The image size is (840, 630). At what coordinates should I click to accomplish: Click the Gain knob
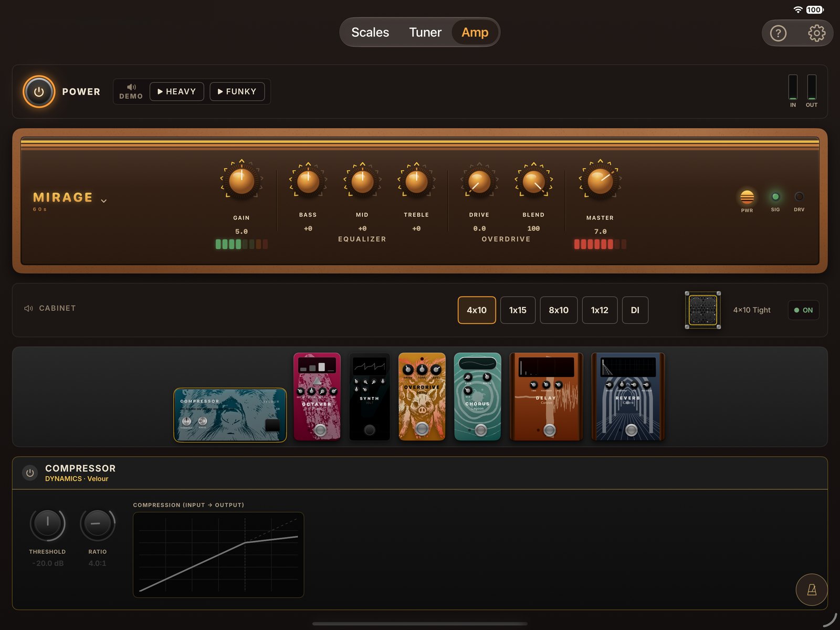[x=241, y=181]
